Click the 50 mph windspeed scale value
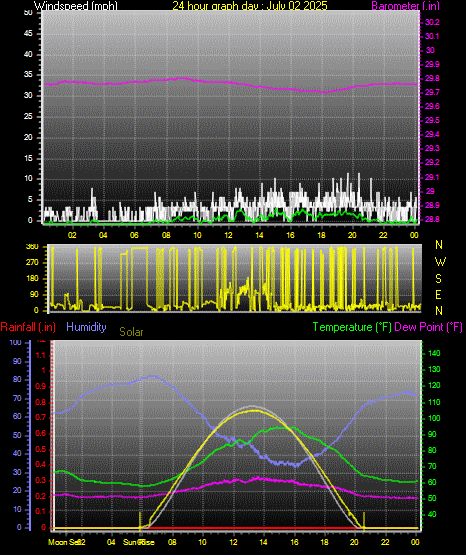Viewport: 466px width, 555px height. [28, 13]
